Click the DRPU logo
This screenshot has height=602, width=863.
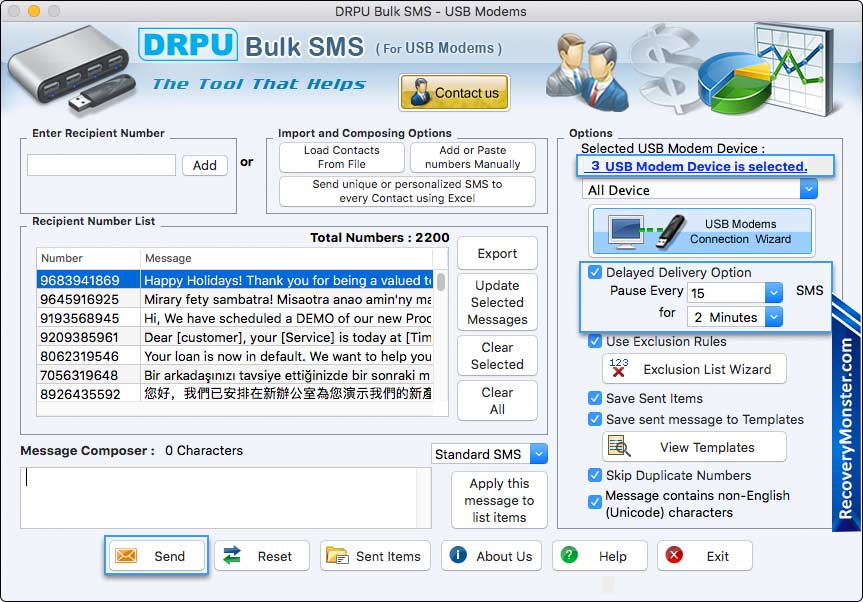click(188, 45)
